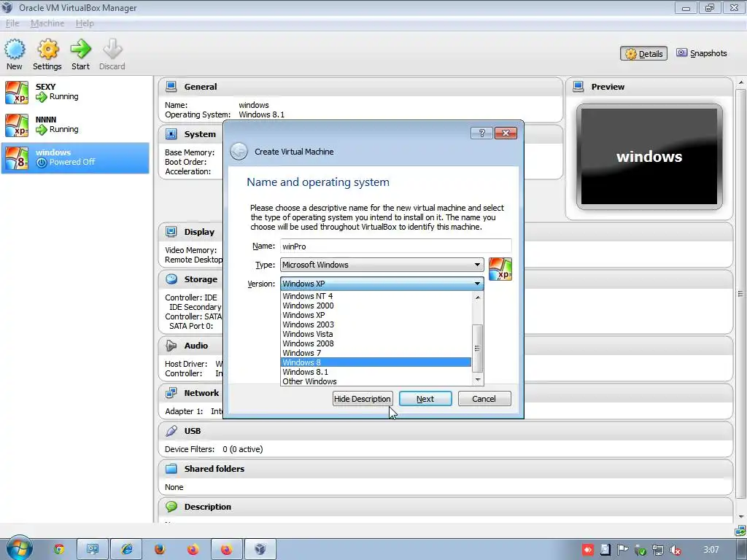This screenshot has width=747, height=560.
Task: Click the Display section icon
Action: pyautogui.click(x=171, y=232)
